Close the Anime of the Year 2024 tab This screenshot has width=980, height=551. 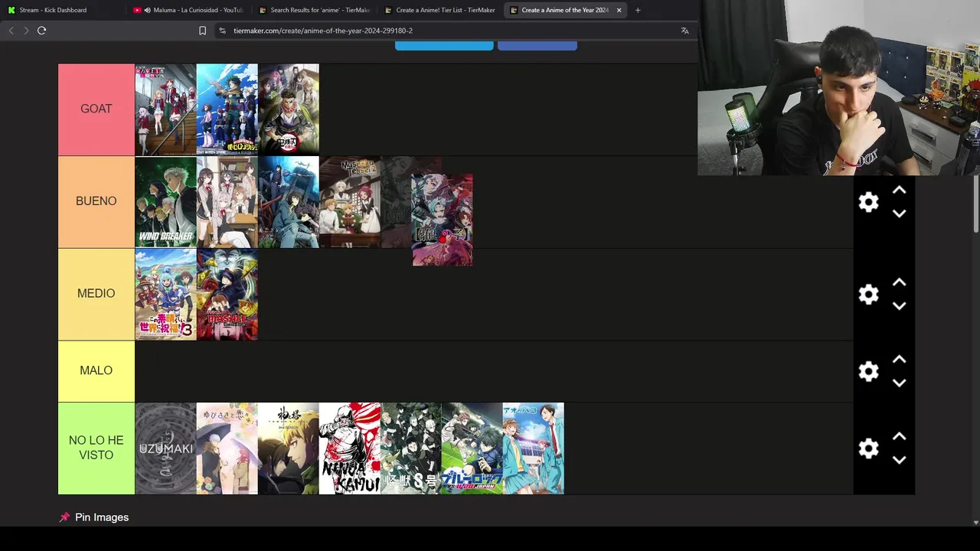619,10
